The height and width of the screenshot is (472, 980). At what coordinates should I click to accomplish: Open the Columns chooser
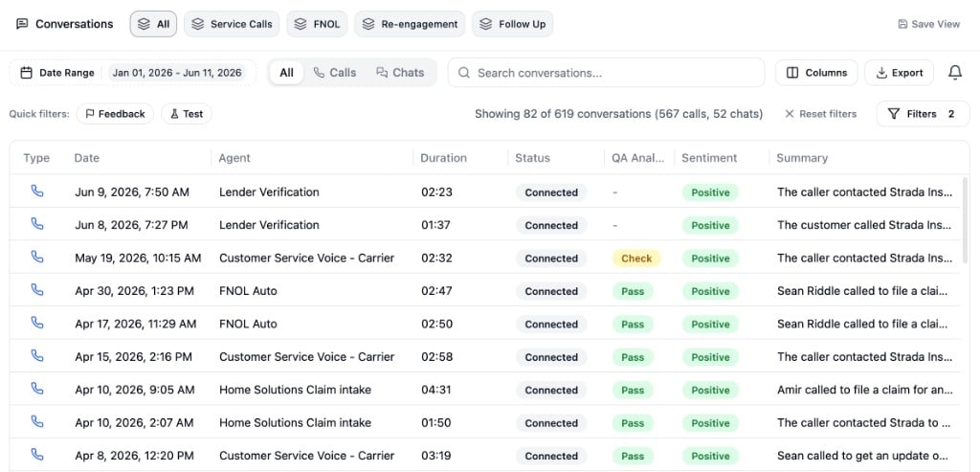click(816, 73)
